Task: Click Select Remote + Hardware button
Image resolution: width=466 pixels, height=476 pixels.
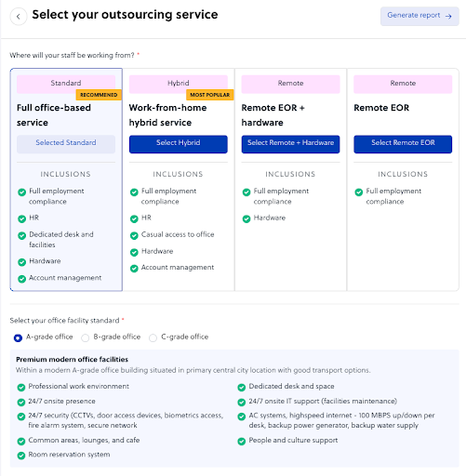Action: point(290,144)
